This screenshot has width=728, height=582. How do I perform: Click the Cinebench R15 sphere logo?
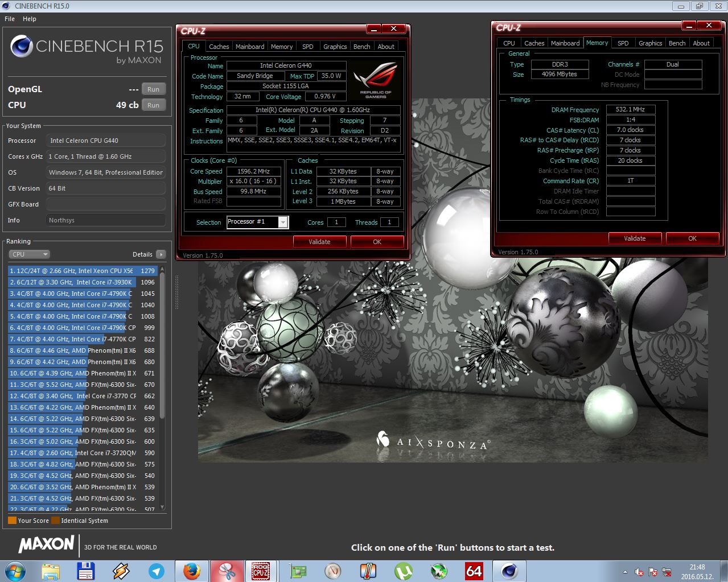click(21, 47)
